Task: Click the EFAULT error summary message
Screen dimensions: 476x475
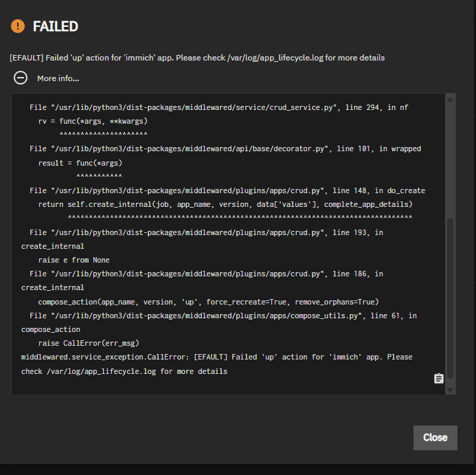Action: 197,58
